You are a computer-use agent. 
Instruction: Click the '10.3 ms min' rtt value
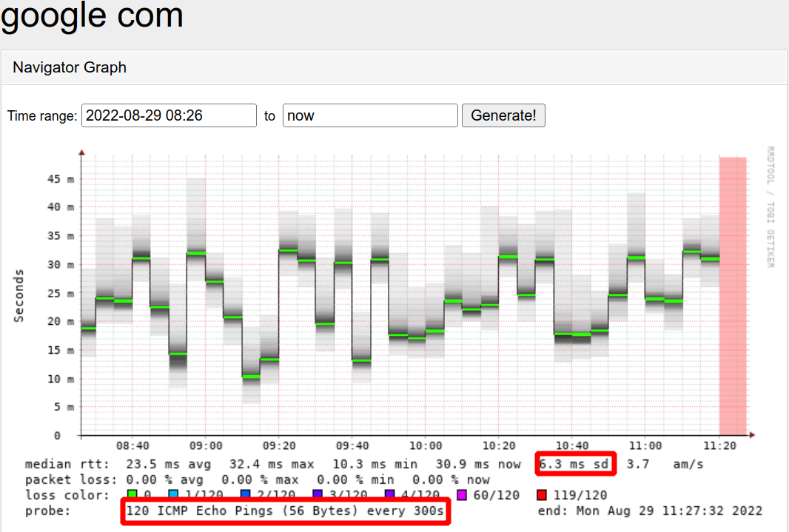(375, 464)
